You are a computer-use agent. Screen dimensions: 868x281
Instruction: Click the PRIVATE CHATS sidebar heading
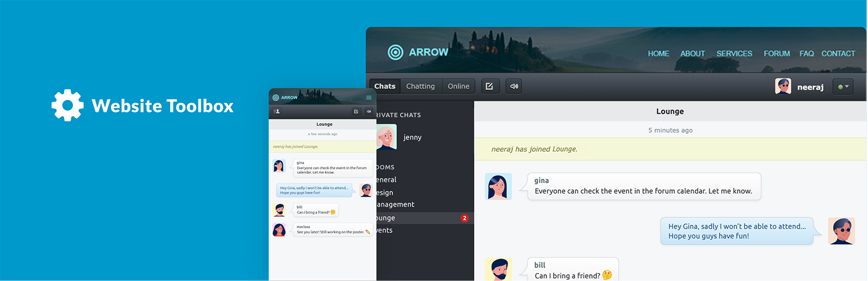pyautogui.click(x=397, y=115)
